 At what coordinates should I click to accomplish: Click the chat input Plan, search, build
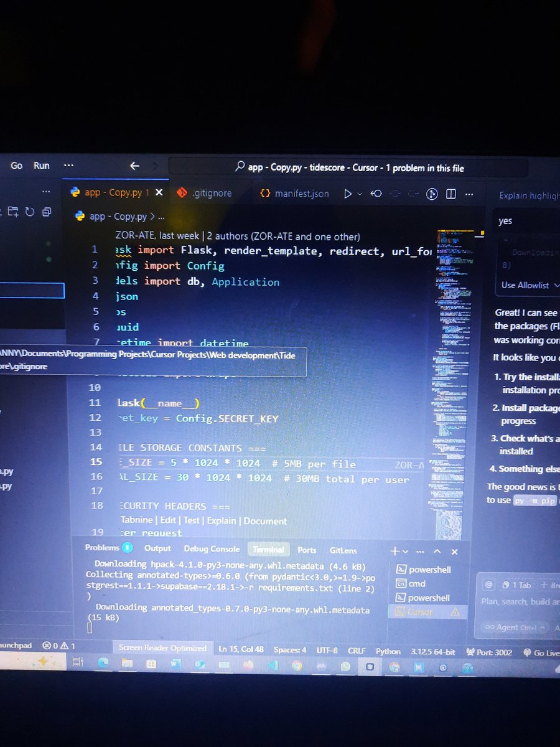click(520, 602)
